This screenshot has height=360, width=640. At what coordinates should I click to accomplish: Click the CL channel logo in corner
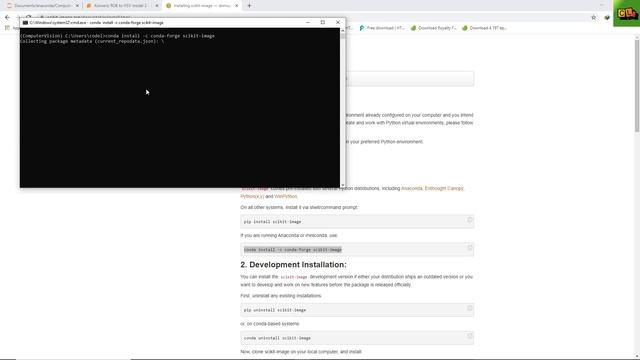[x=626, y=13]
